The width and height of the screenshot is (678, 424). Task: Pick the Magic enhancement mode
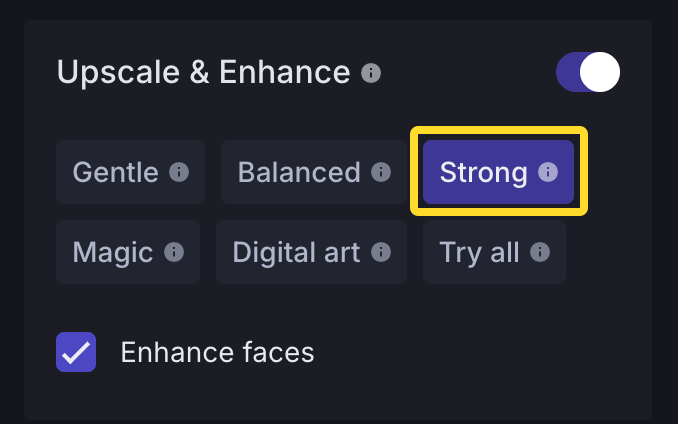(x=128, y=252)
